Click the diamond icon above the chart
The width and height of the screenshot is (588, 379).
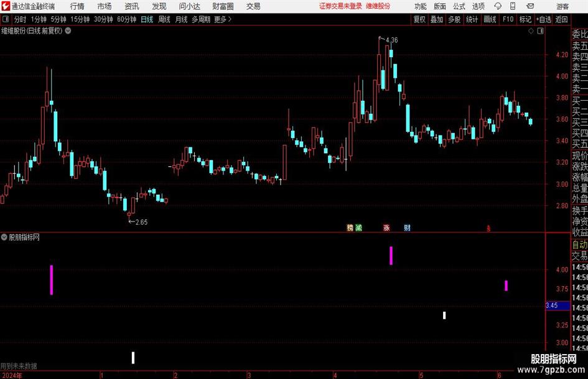(x=531, y=31)
